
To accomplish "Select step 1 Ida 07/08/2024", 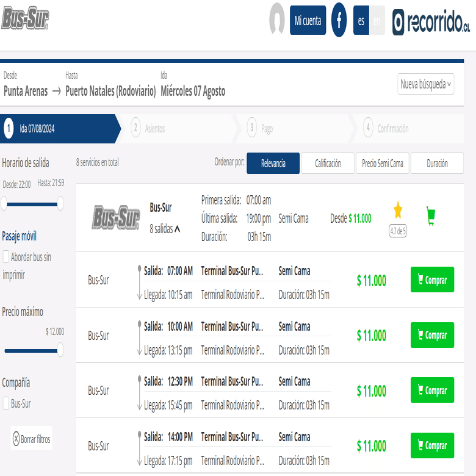I will coord(60,128).
